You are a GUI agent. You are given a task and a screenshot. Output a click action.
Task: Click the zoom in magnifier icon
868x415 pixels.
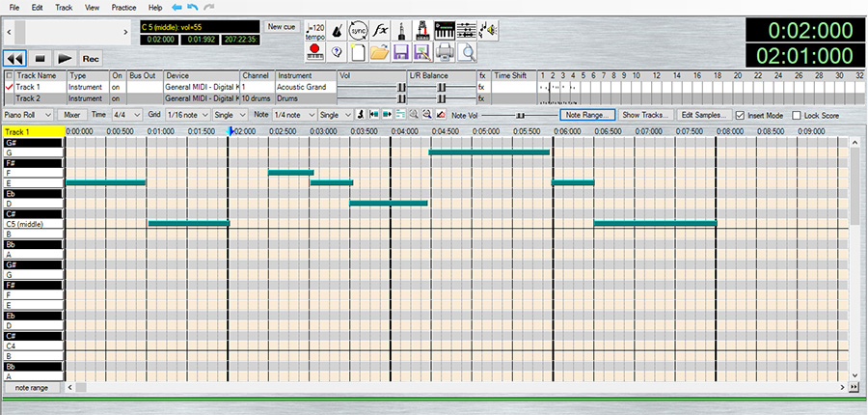click(414, 115)
